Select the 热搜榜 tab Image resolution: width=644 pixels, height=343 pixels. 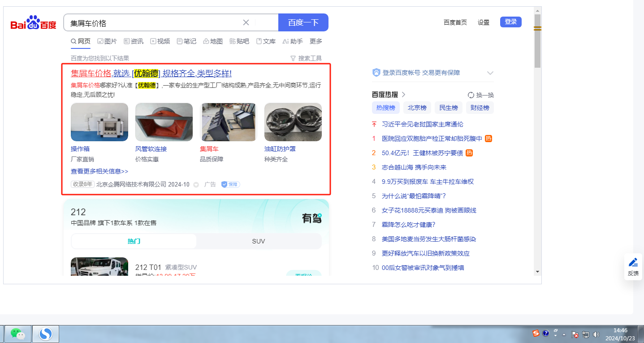(x=386, y=108)
